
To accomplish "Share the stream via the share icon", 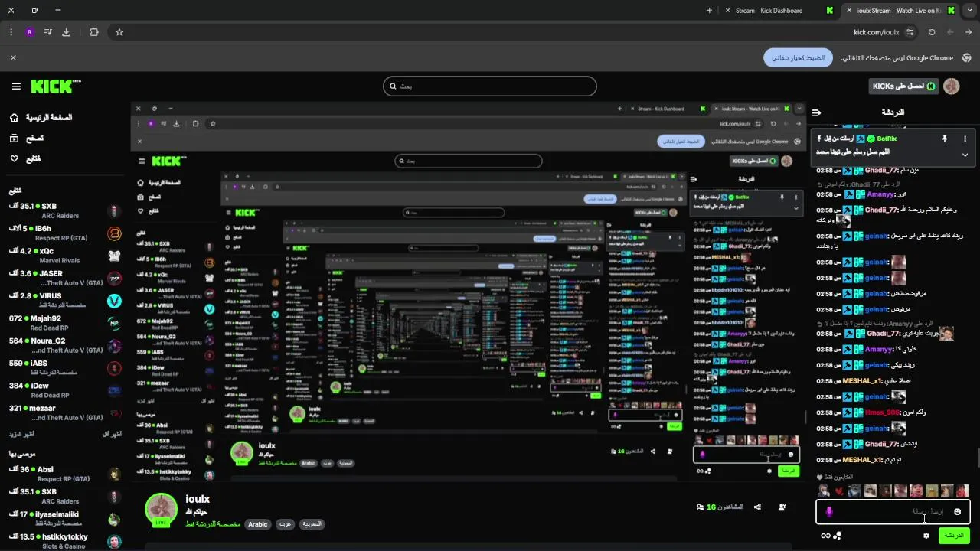I will (x=757, y=507).
